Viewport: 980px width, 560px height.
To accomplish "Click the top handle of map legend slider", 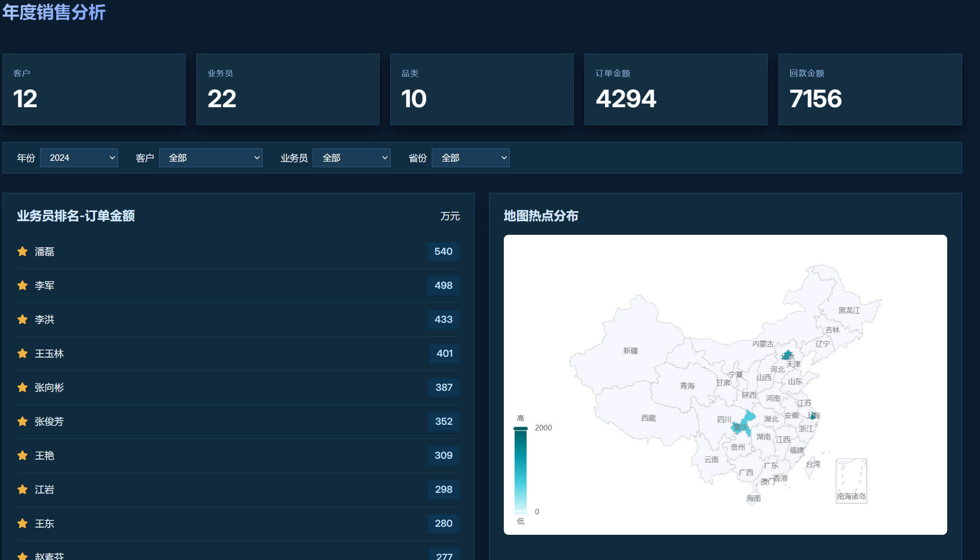I will [521, 428].
